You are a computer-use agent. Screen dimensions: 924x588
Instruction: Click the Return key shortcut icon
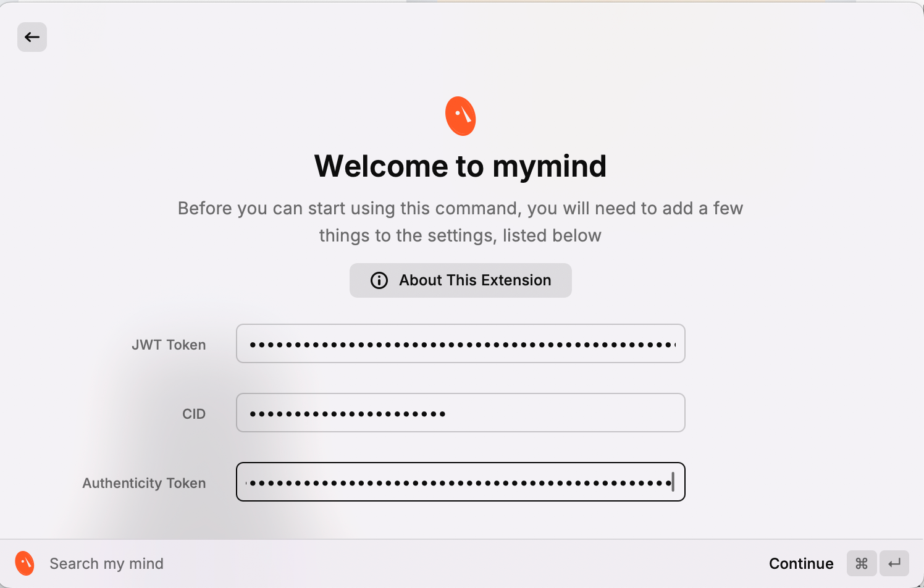[x=894, y=563]
